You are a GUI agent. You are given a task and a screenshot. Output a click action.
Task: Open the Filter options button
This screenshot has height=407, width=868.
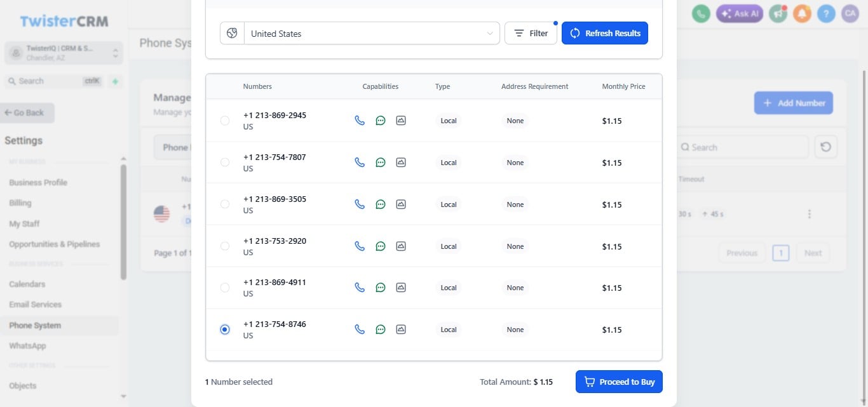pyautogui.click(x=531, y=33)
